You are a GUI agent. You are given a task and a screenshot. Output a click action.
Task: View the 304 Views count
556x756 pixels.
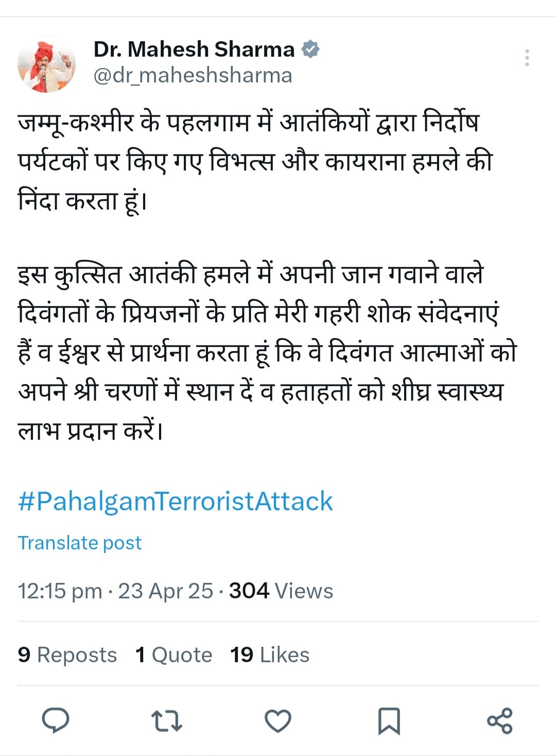[281, 591]
